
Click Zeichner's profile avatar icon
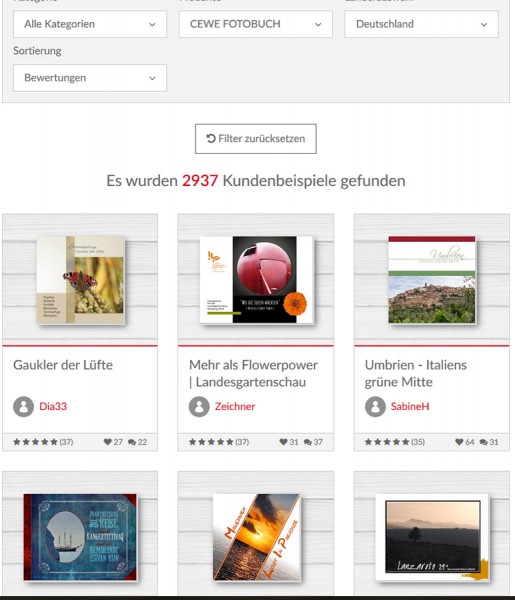199,406
